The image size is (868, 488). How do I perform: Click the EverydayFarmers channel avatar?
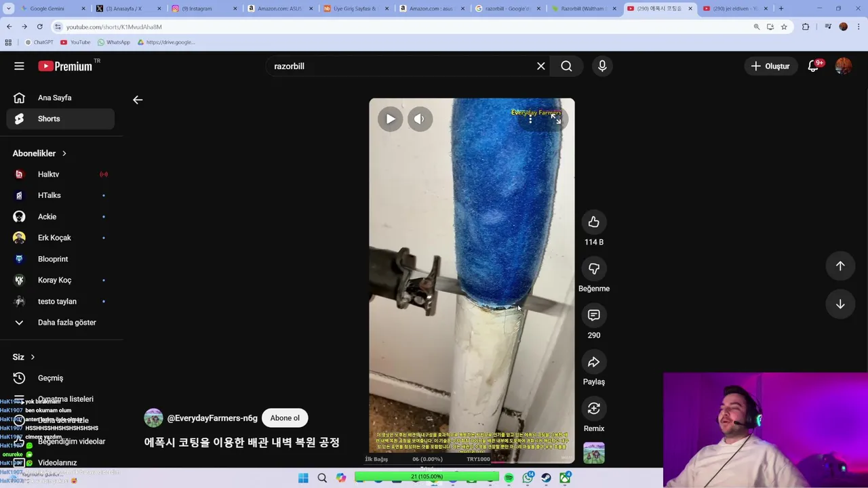click(x=153, y=418)
